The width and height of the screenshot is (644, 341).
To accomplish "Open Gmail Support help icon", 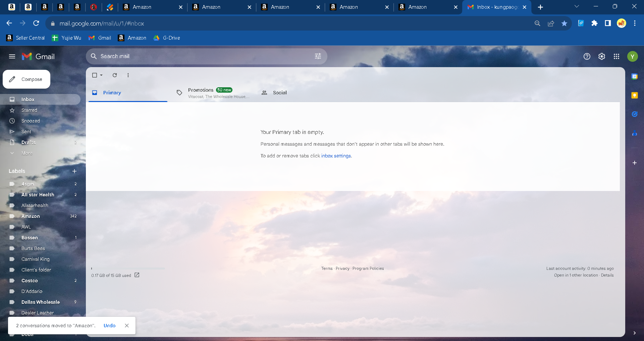I will [x=587, y=56].
